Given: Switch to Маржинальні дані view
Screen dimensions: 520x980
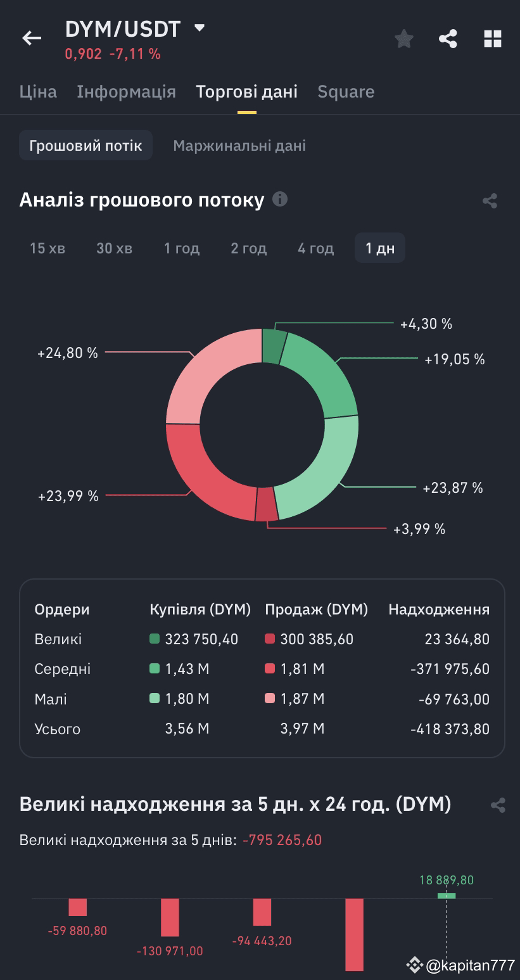Looking at the screenshot, I should 239,144.
